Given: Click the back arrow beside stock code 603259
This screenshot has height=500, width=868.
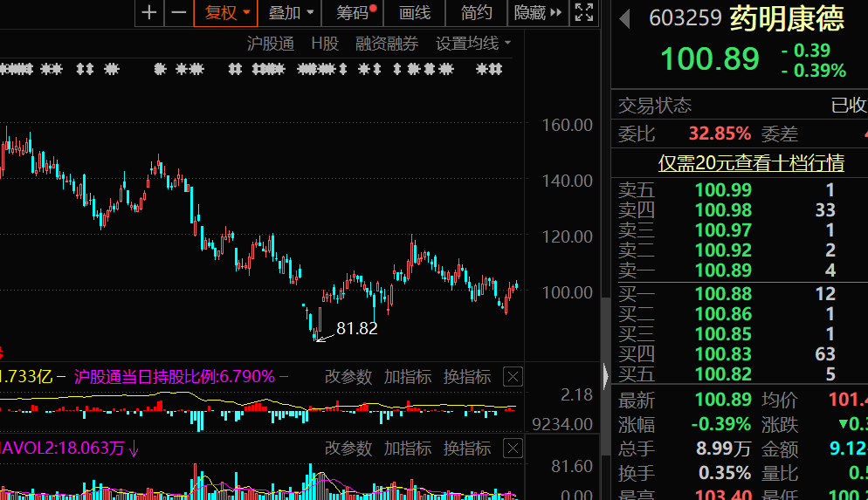Looking at the screenshot, I should coord(625,19).
